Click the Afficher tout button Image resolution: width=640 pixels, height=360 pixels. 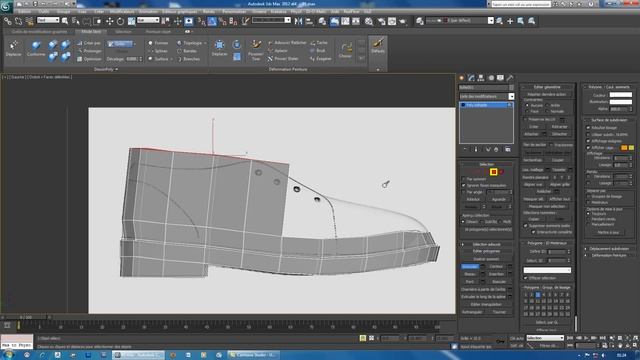pyautogui.click(x=559, y=199)
